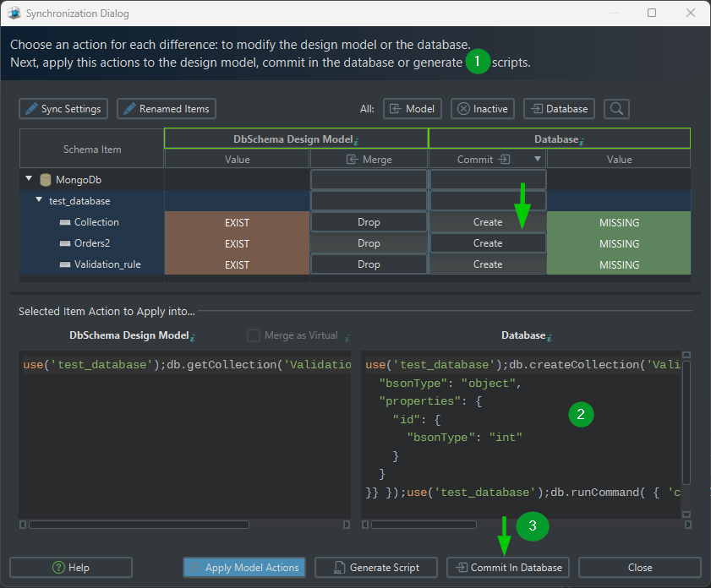Click right scroll arrow of model script pane
711x588 pixels.
347,525
